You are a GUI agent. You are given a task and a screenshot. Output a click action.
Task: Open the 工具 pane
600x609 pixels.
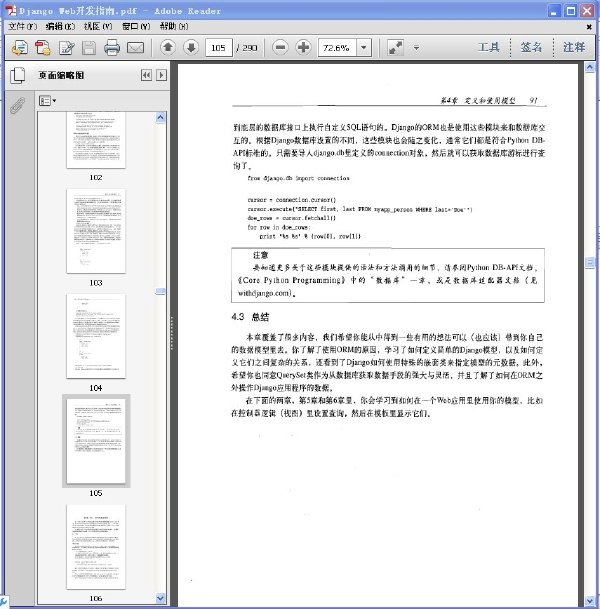click(489, 47)
